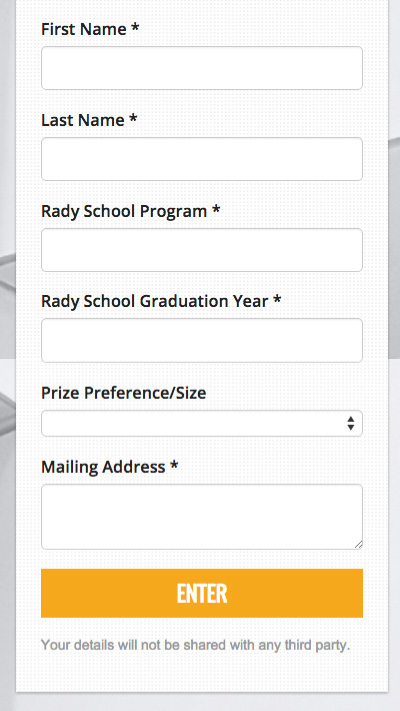
Task: Click the "Rady School Graduation Year" label
Action: [x=155, y=301]
